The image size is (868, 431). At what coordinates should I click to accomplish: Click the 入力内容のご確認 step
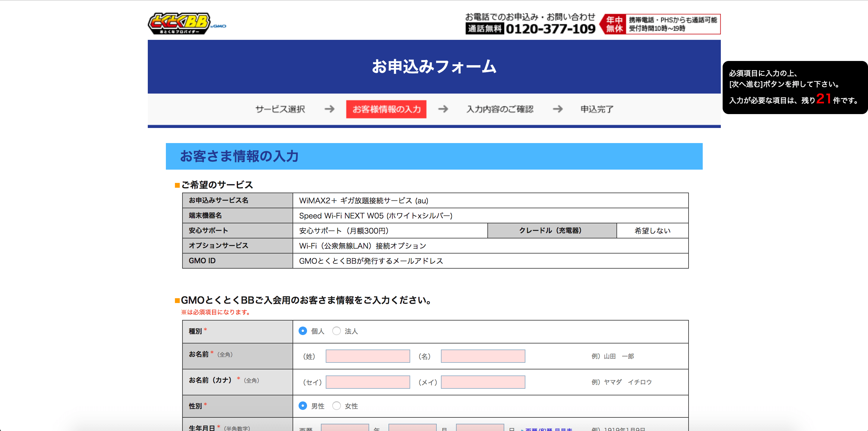pos(500,109)
